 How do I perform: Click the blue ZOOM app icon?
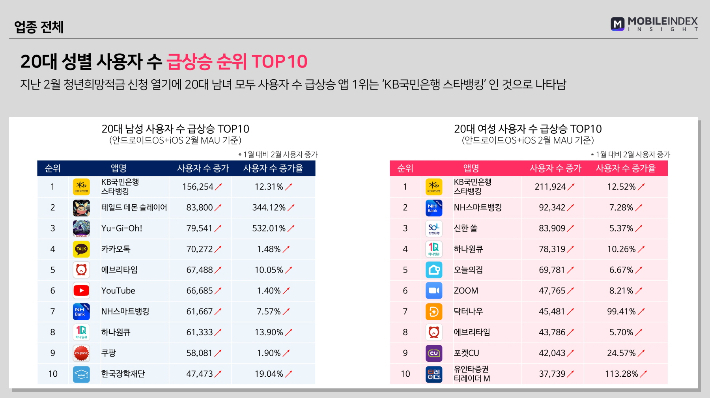434,291
